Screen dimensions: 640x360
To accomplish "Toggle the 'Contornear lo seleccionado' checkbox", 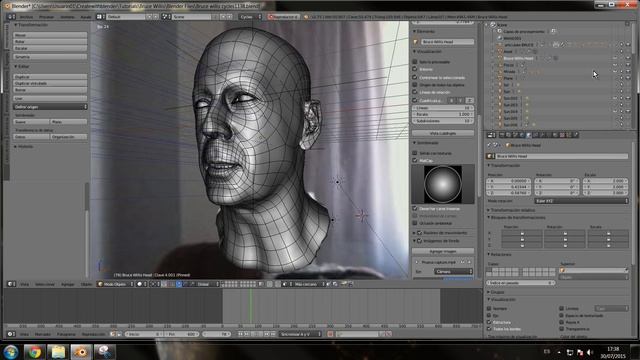I will (x=415, y=77).
